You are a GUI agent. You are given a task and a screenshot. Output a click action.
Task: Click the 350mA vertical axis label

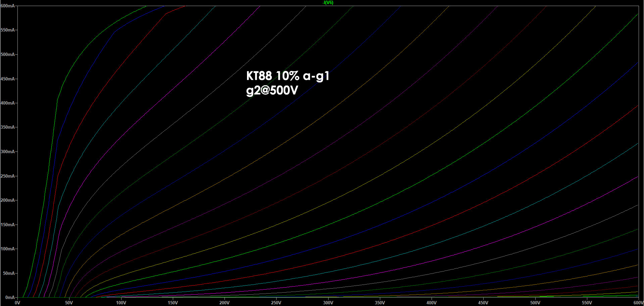coord(7,127)
